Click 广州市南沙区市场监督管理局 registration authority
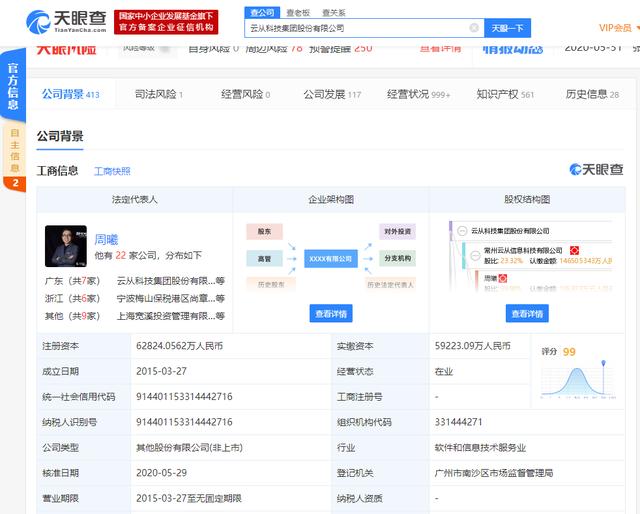Viewport: 640px width, 514px height. 494,473
